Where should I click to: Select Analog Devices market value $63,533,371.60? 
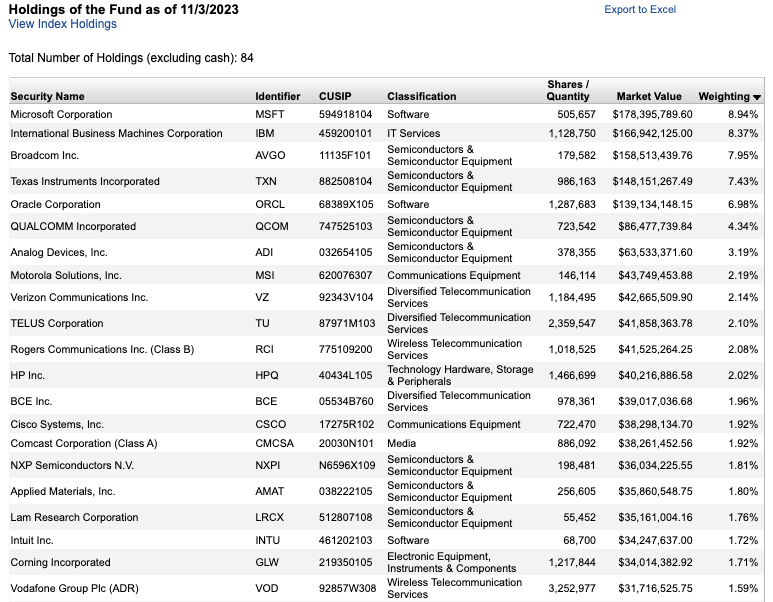pos(655,252)
